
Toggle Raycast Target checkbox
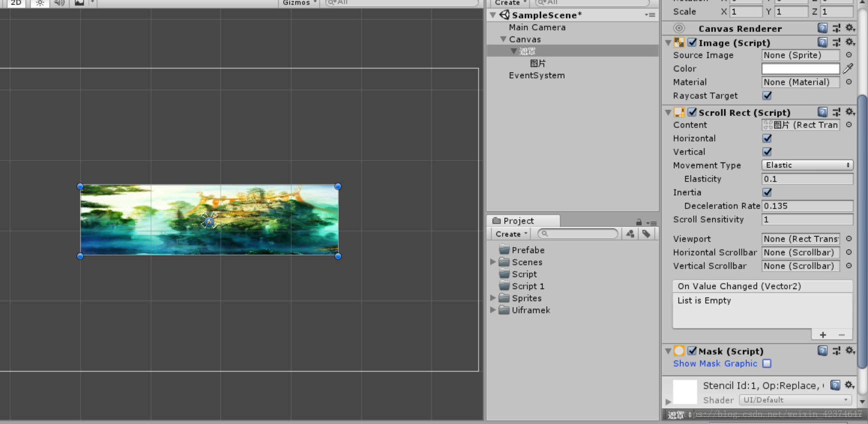(x=767, y=95)
